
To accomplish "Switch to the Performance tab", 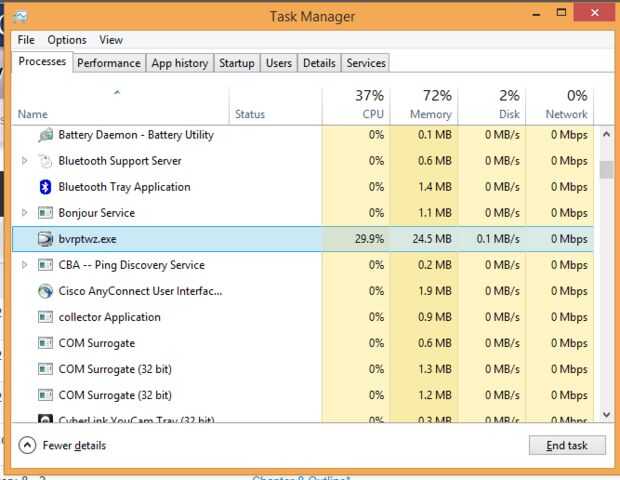I will 109,63.
